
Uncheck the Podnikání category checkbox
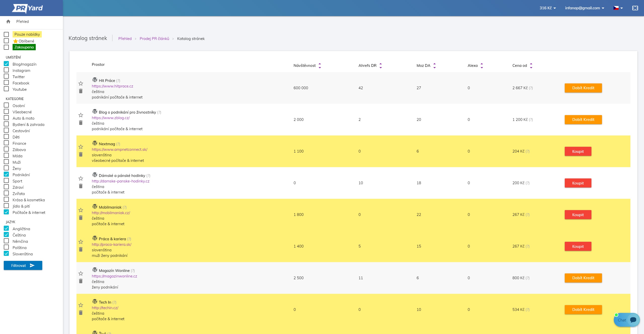tap(7, 174)
